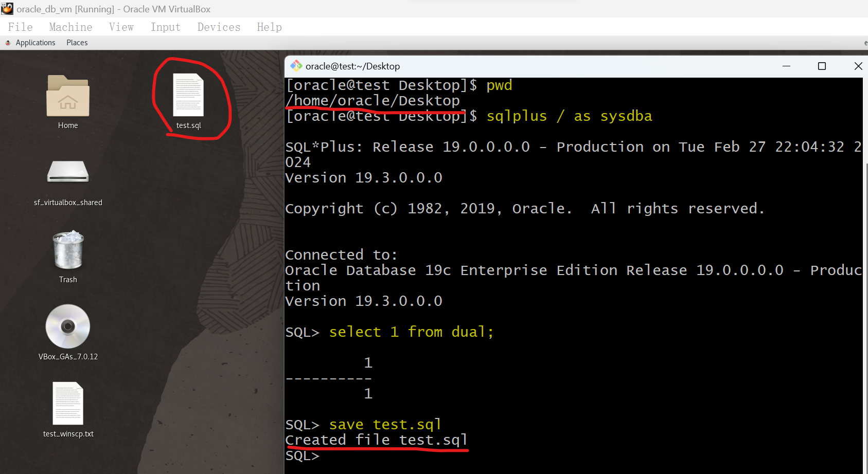
Task: Open the Places menu in guest panel
Action: click(x=77, y=43)
